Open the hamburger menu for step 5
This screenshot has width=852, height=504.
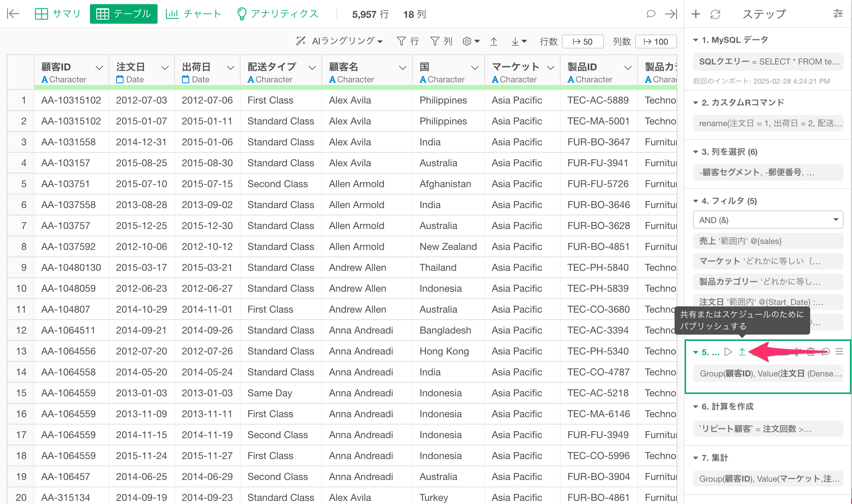coord(839,352)
